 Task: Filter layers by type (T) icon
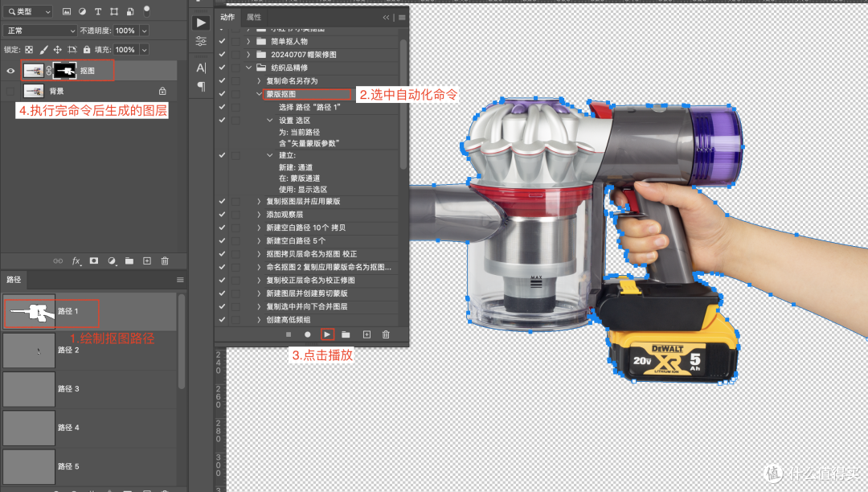98,11
